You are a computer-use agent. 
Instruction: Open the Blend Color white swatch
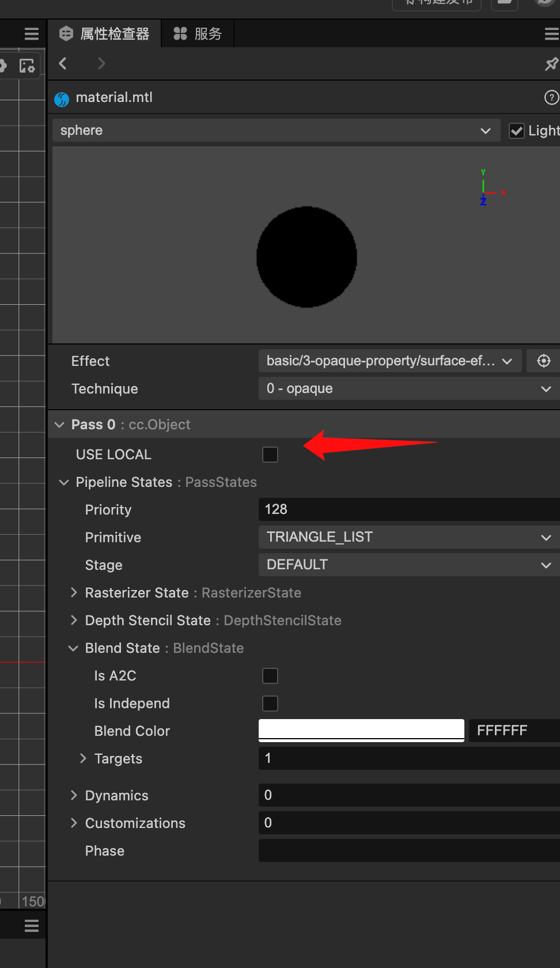pyautogui.click(x=361, y=730)
